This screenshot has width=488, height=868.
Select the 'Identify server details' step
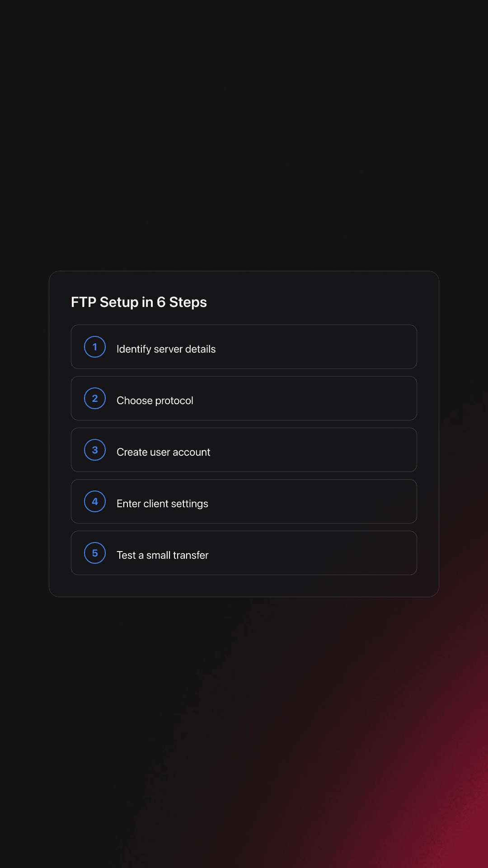pyautogui.click(x=244, y=347)
